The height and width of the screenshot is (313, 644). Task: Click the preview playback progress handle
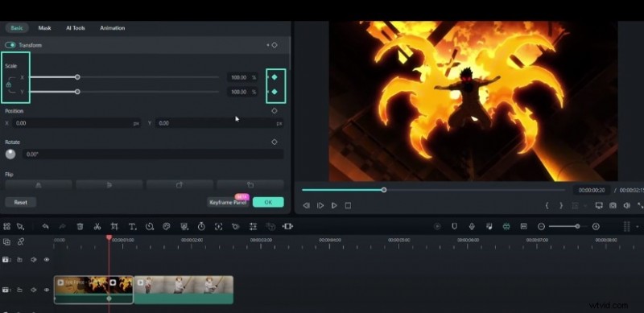[x=384, y=190]
